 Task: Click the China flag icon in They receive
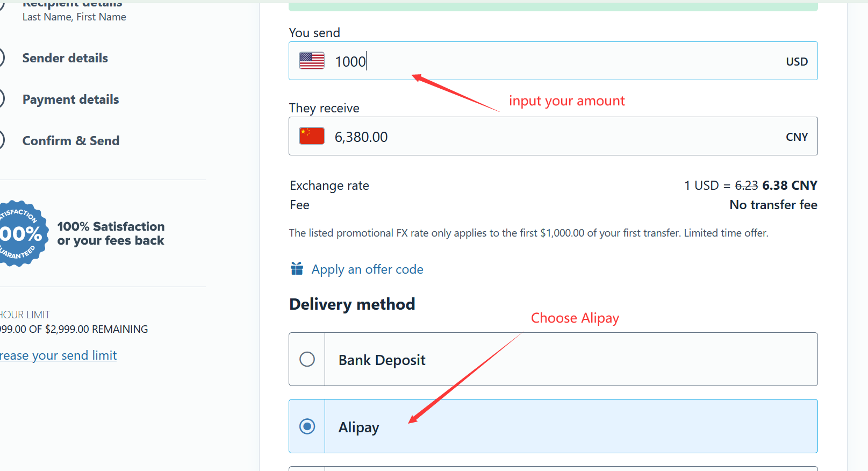pyautogui.click(x=312, y=136)
